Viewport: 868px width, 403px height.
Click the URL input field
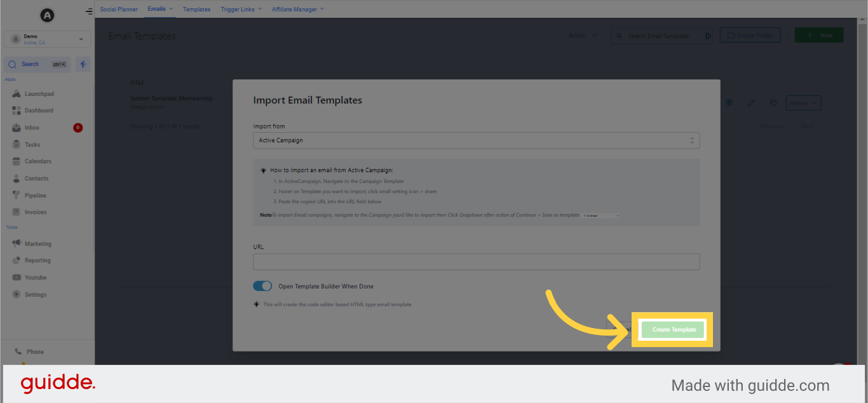(477, 262)
